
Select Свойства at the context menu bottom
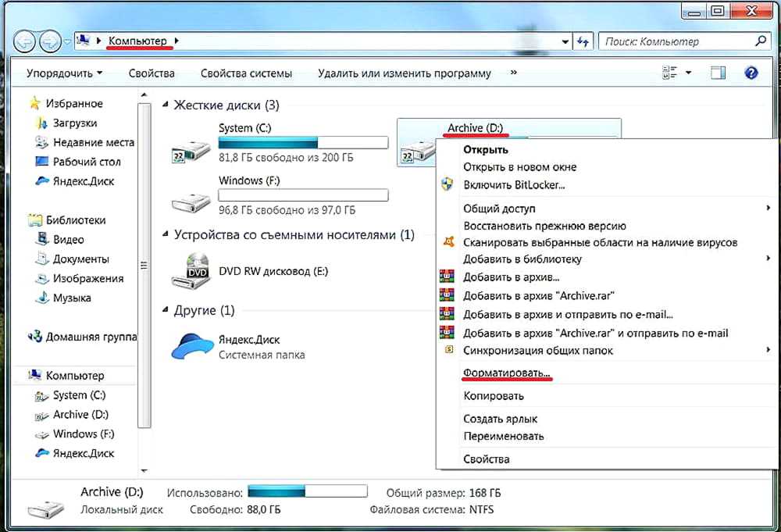point(486,459)
